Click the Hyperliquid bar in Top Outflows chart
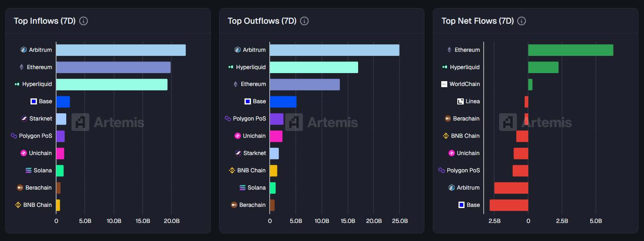Viewport: 644px width, 241px height. (x=314, y=67)
